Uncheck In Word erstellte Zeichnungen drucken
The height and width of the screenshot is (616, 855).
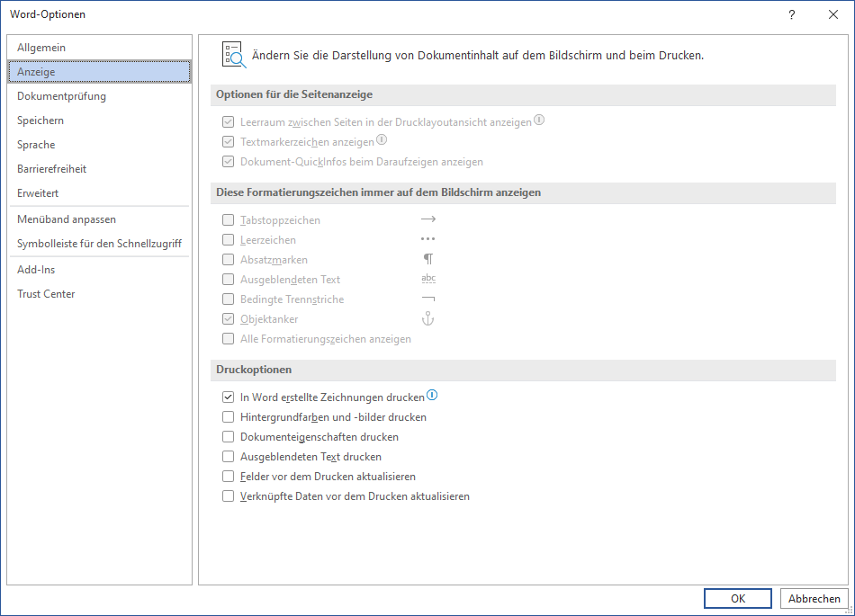[228, 397]
